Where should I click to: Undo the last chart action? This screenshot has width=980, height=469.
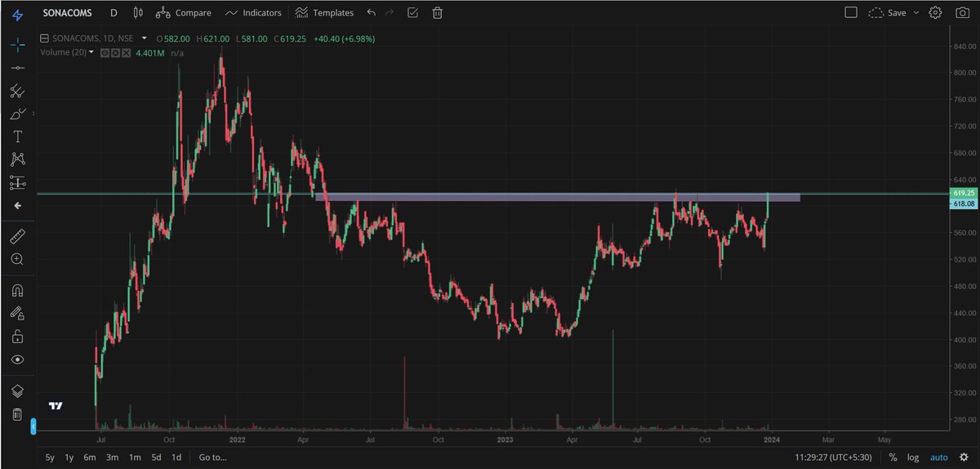[x=372, y=12]
